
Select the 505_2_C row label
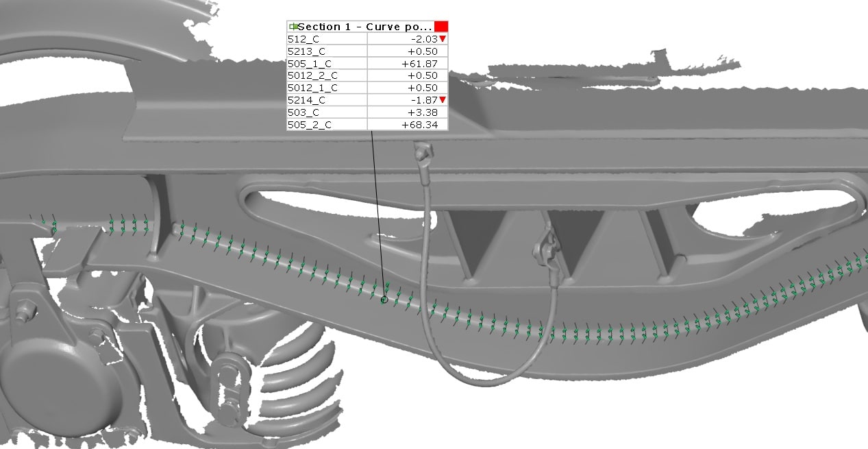(x=309, y=125)
